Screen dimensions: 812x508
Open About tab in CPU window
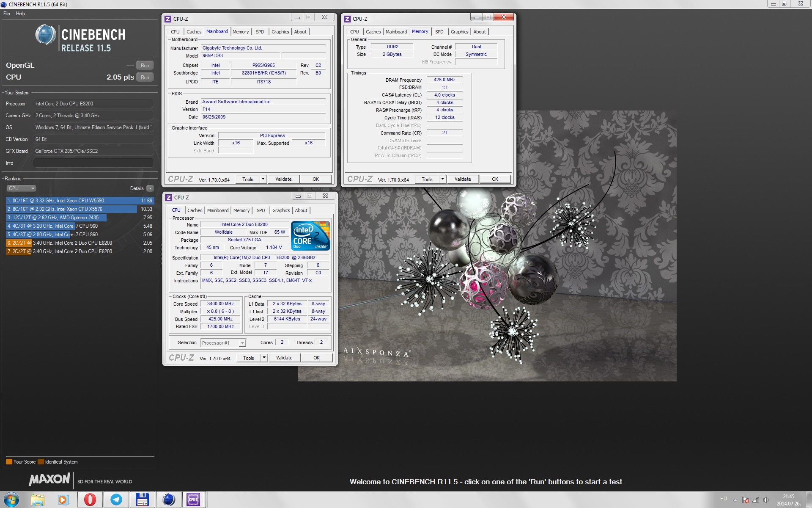301,210
